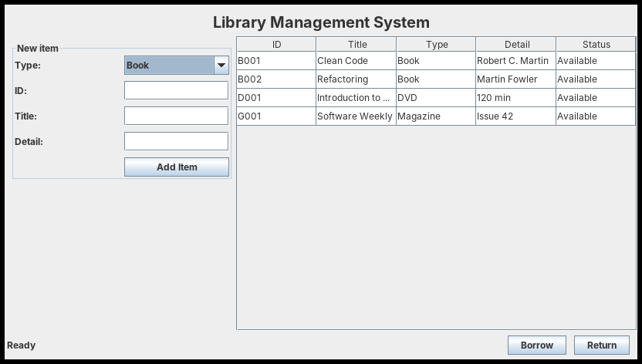
Task: Click the Martin Fowler cell
Action: tap(516, 79)
